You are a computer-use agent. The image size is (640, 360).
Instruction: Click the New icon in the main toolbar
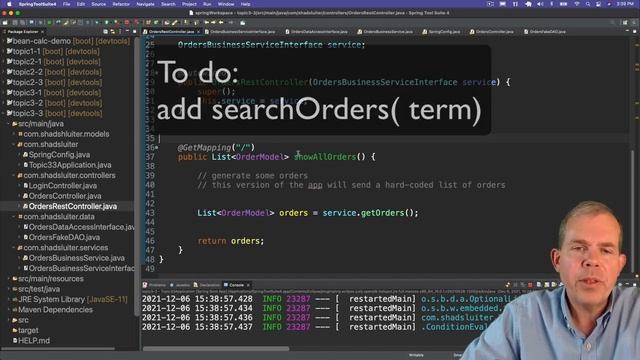5,22
